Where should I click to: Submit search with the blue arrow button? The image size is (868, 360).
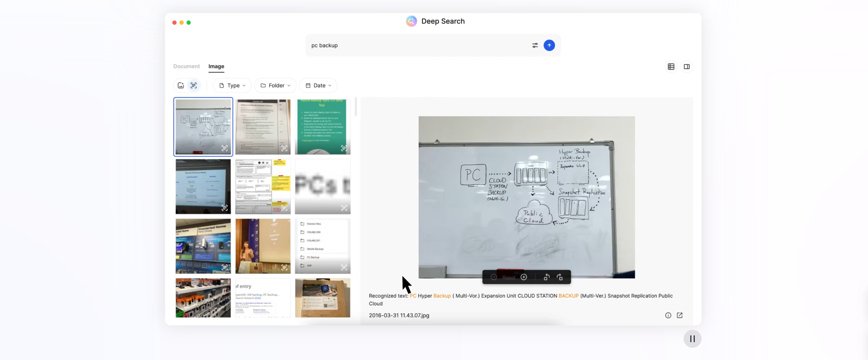tap(549, 45)
